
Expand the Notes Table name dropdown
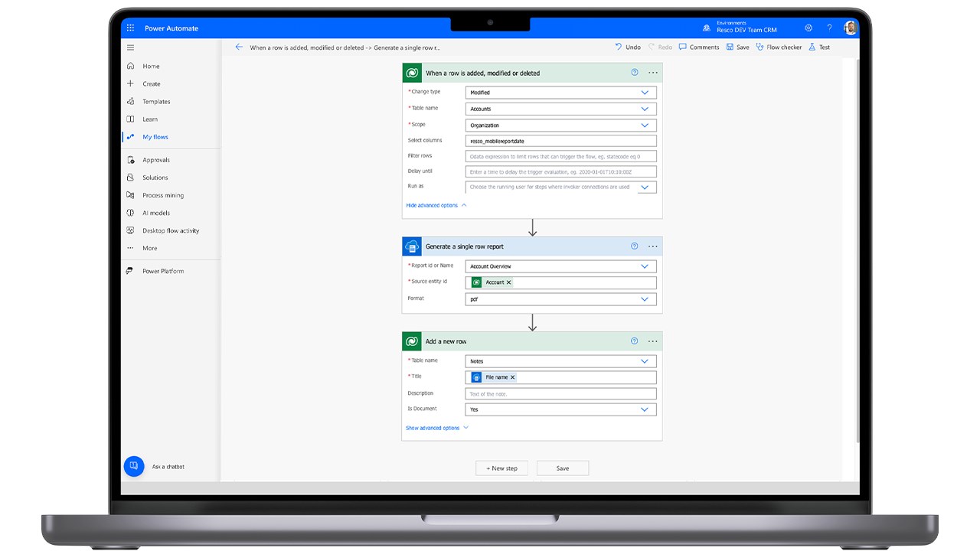coord(645,361)
